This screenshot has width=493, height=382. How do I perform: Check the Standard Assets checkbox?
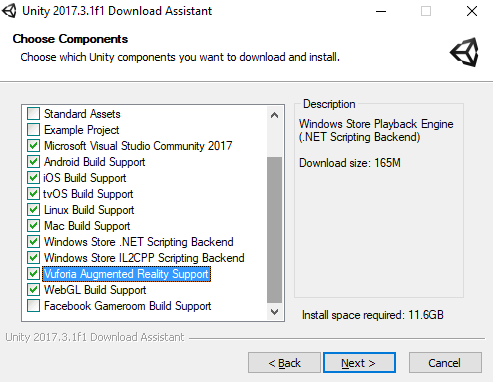33,114
